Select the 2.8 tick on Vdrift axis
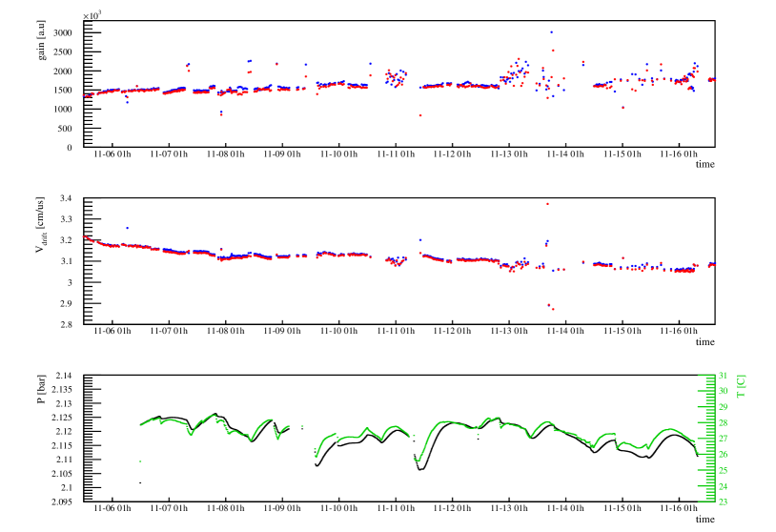Screen dimensions: 776x532 [66, 325]
